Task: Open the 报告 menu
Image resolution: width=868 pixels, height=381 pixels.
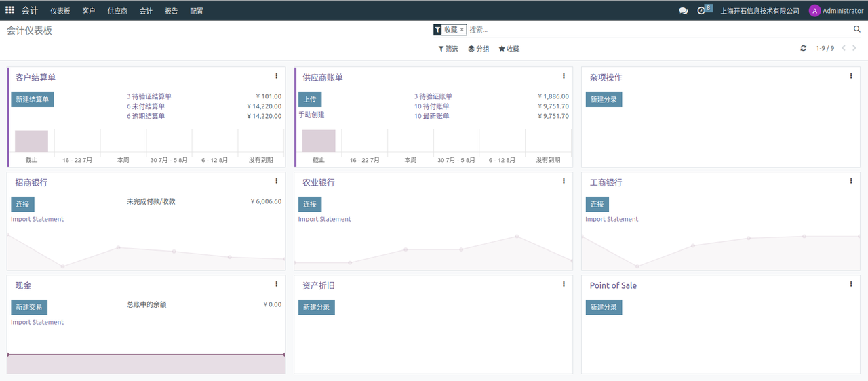Action: click(171, 11)
